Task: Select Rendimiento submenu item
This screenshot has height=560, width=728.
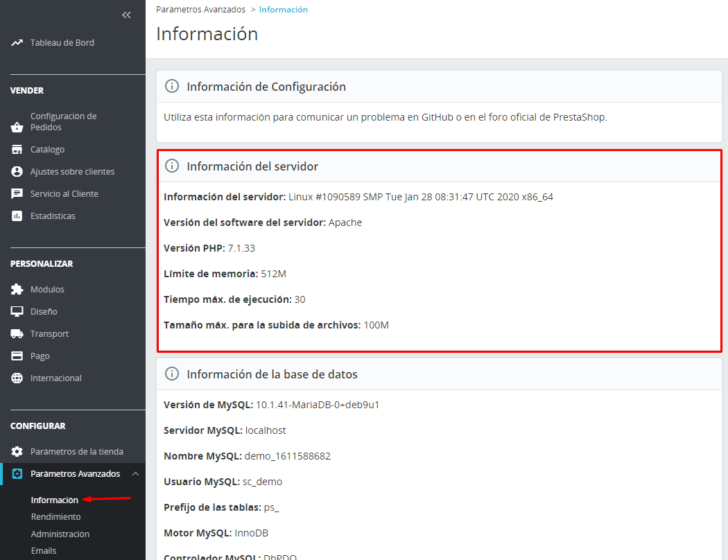Action: (55, 517)
